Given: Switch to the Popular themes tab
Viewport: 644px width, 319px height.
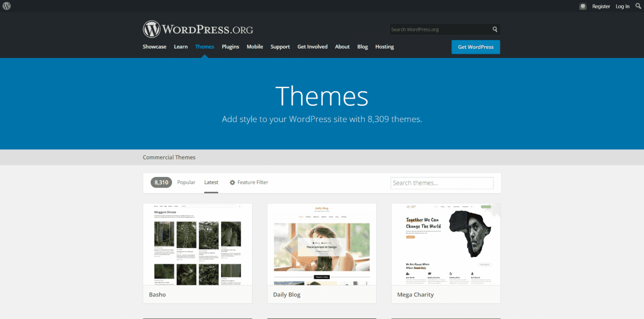Looking at the screenshot, I should 186,182.
